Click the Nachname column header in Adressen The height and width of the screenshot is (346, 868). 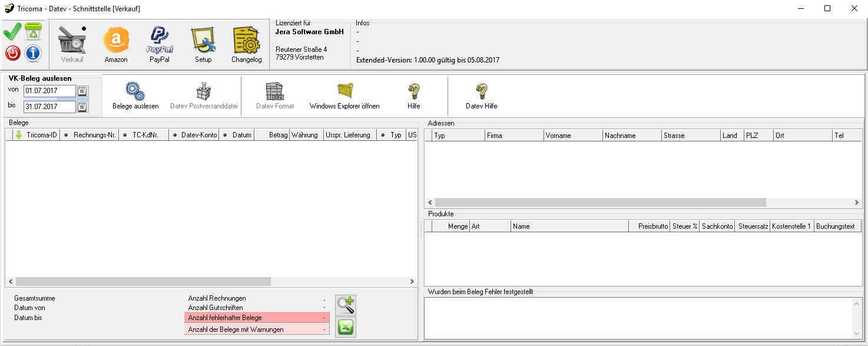coord(631,136)
